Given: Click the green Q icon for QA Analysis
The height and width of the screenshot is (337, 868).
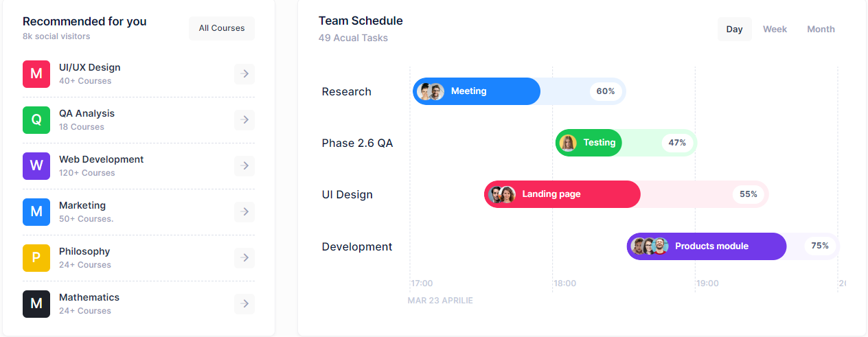Looking at the screenshot, I should [36, 120].
